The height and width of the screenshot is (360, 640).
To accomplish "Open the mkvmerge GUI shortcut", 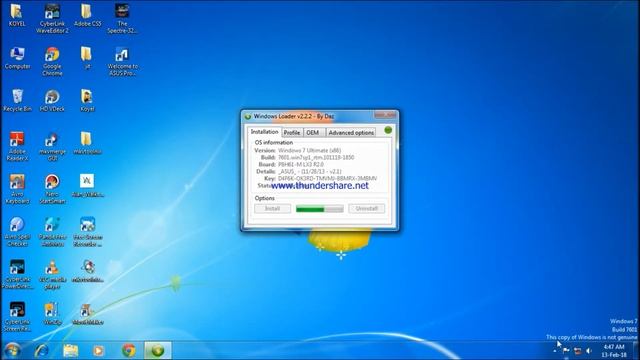I will pyautogui.click(x=52, y=146).
